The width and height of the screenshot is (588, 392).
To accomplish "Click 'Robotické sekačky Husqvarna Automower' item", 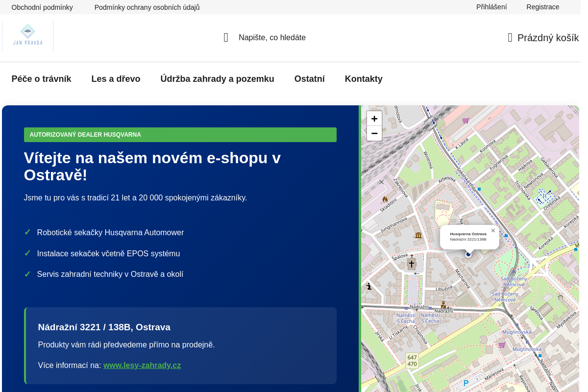I will point(110,233).
